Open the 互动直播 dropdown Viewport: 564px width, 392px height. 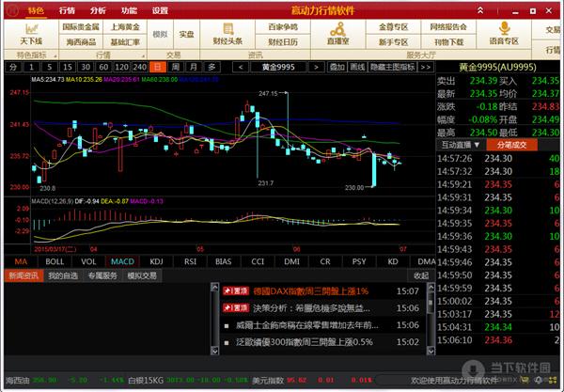[461, 145]
